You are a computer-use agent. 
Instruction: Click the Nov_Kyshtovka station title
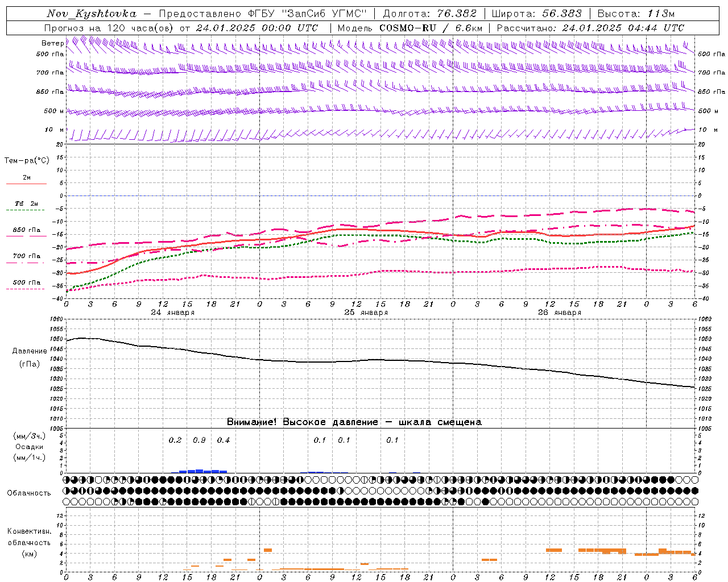pyautogui.click(x=91, y=14)
